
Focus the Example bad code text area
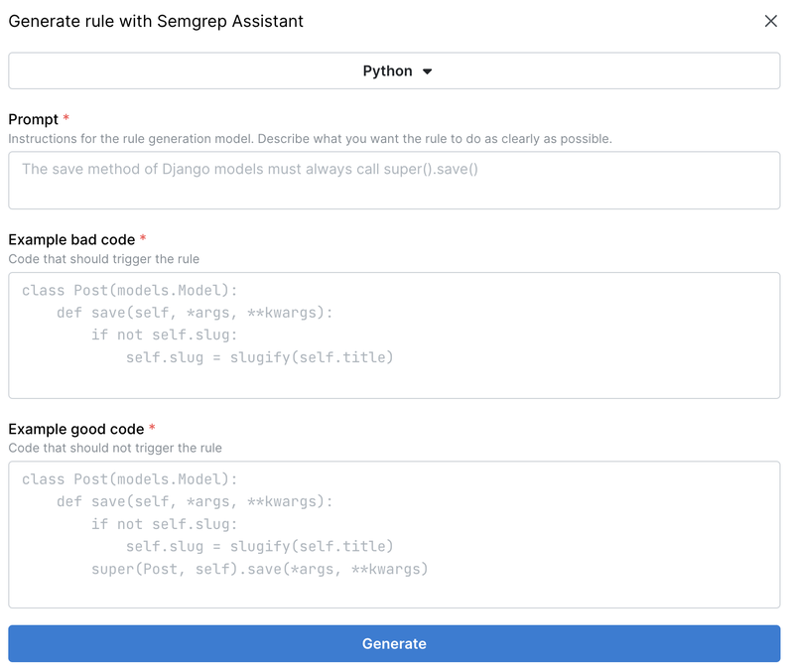click(x=395, y=333)
